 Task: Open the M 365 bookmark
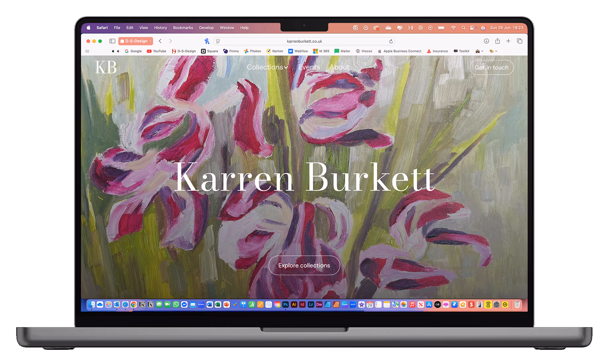coord(321,51)
